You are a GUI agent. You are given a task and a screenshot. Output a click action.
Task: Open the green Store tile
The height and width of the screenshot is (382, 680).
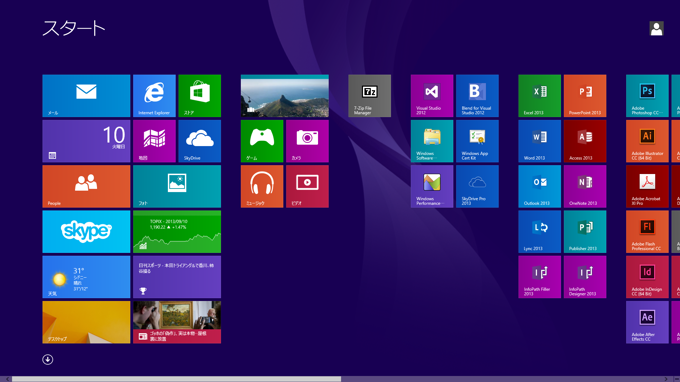click(199, 96)
